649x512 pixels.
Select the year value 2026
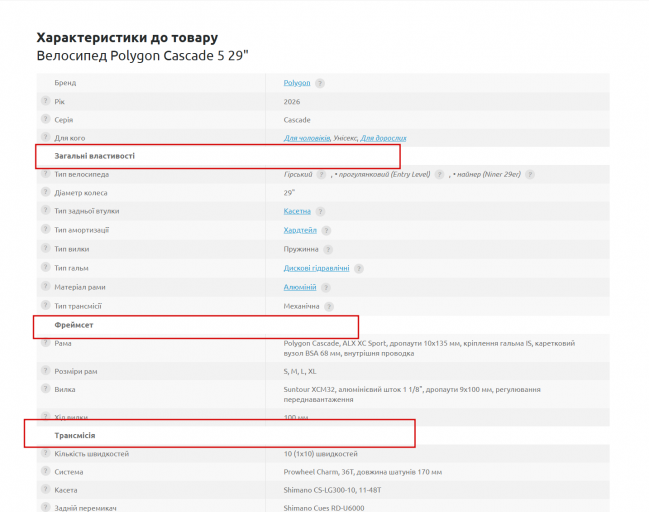(292, 102)
